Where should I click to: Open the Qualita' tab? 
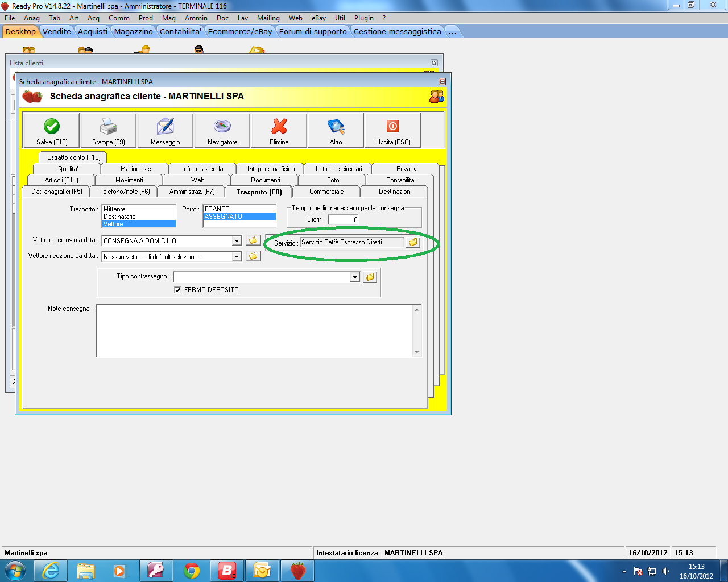pyautogui.click(x=68, y=169)
